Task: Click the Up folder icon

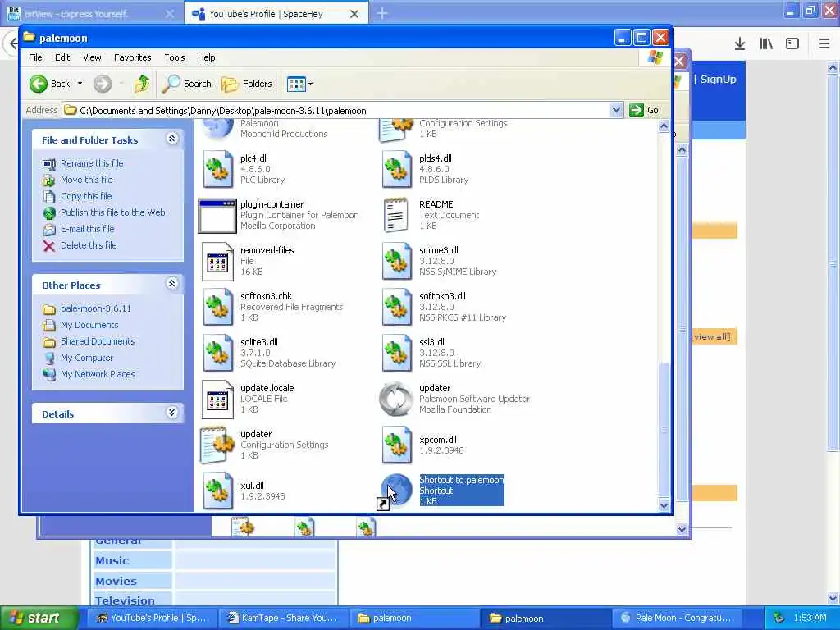Action: 142,84
